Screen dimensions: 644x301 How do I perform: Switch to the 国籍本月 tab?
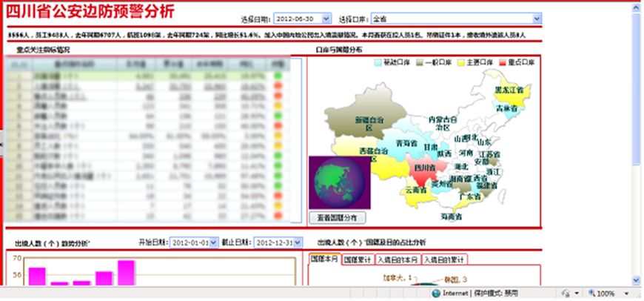coord(323,259)
